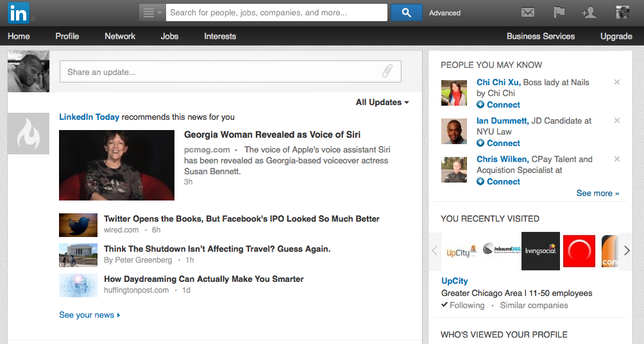This screenshot has height=344, width=644.
Task: Focus the people and jobs search box
Action: click(276, 13)
